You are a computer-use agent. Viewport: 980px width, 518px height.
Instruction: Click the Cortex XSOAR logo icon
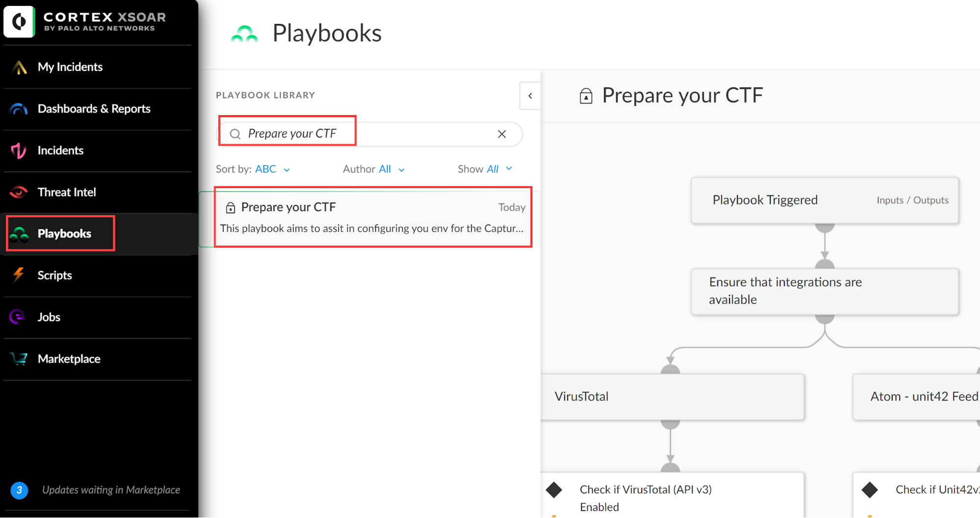point(20,22)
